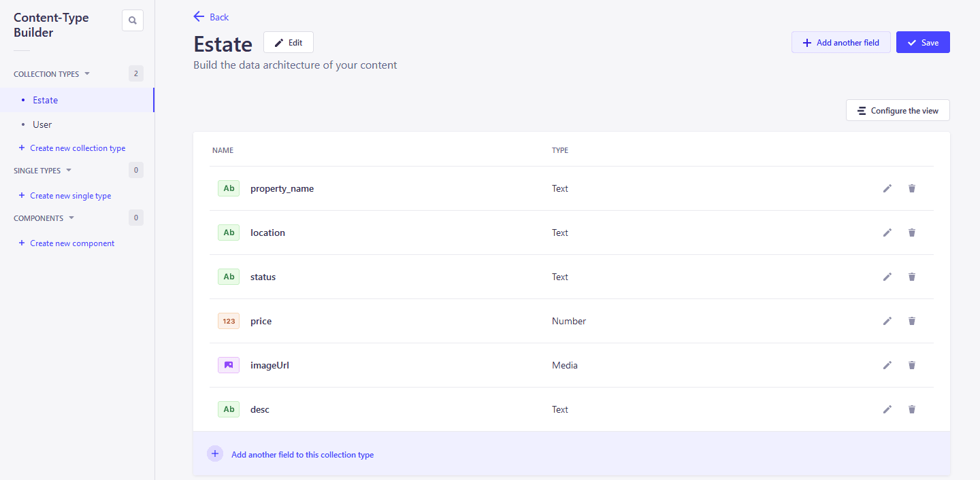Remove the desc field via trash icon
Image resolution: width=980 pixels, height=480 pixels.
coord(912,409)
